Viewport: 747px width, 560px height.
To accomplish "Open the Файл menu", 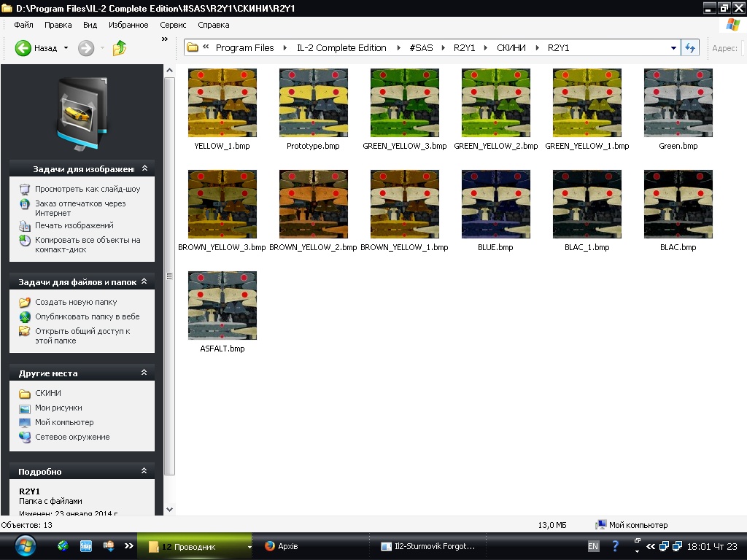I will pos(23,25).
